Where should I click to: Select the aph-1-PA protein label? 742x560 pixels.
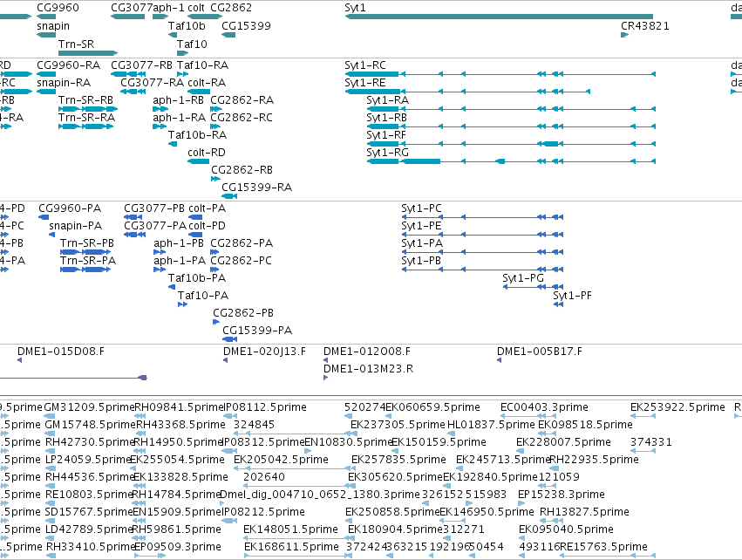[x=180, y=261]
